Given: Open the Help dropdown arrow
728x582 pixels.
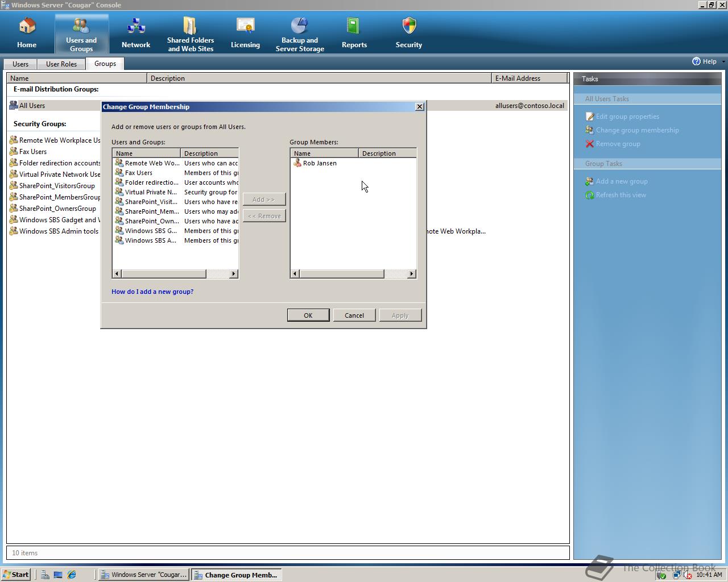Looking at the screenshot, I should (723, 61).
